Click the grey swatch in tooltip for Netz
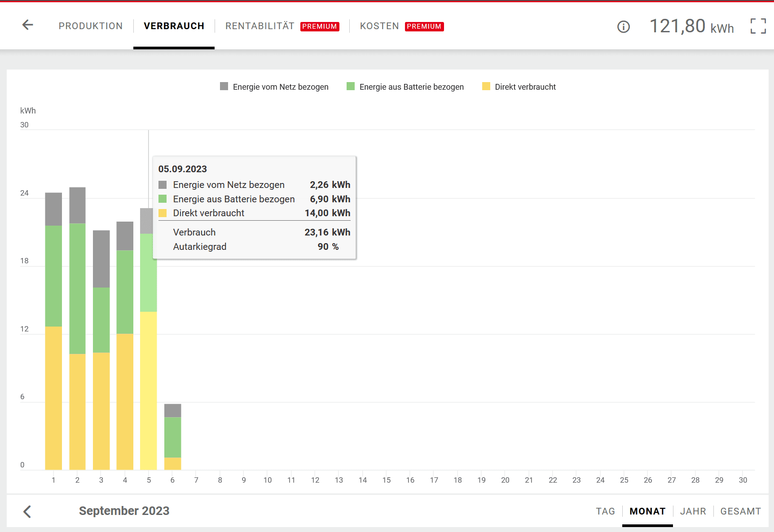This screenshot has width=774, height=532. coord(163,185)
